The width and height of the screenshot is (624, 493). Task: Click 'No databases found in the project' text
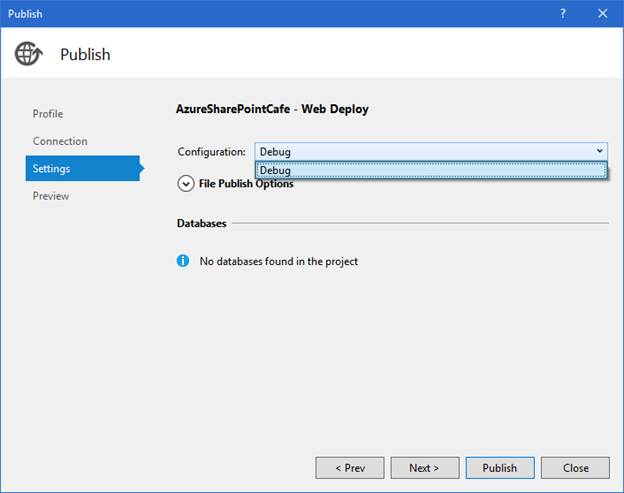(279, 261)
